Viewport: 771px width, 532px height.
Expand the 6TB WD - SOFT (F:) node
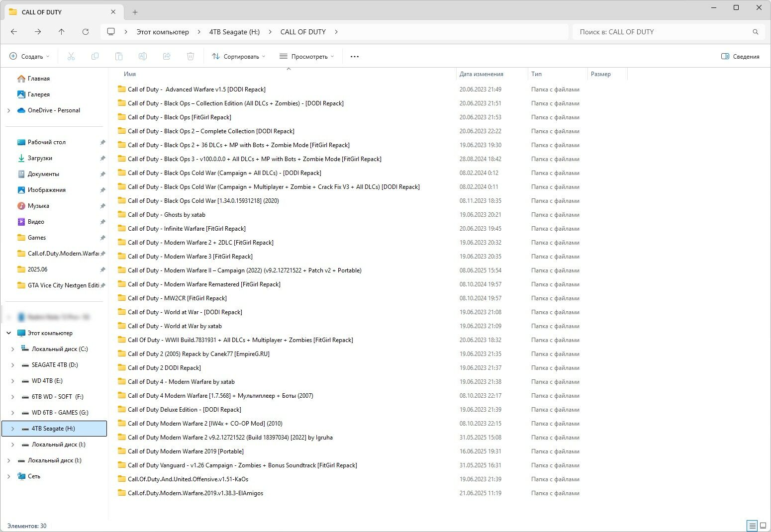[x=12, y=397]
